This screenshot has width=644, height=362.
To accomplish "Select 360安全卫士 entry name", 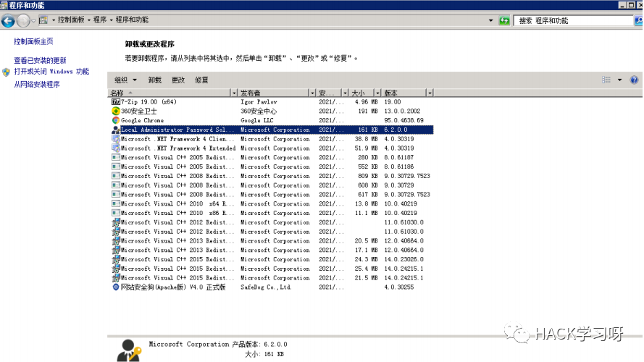I will [139, 111].
